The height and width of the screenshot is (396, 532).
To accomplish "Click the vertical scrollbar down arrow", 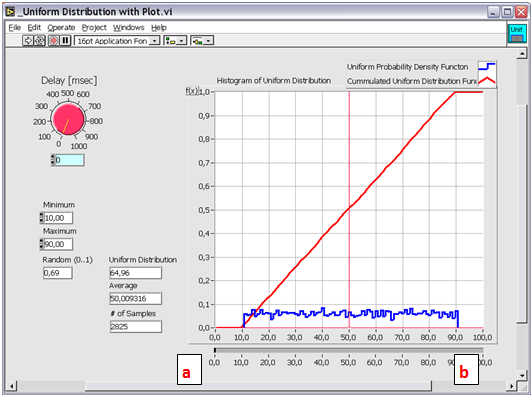I will 522,375.
